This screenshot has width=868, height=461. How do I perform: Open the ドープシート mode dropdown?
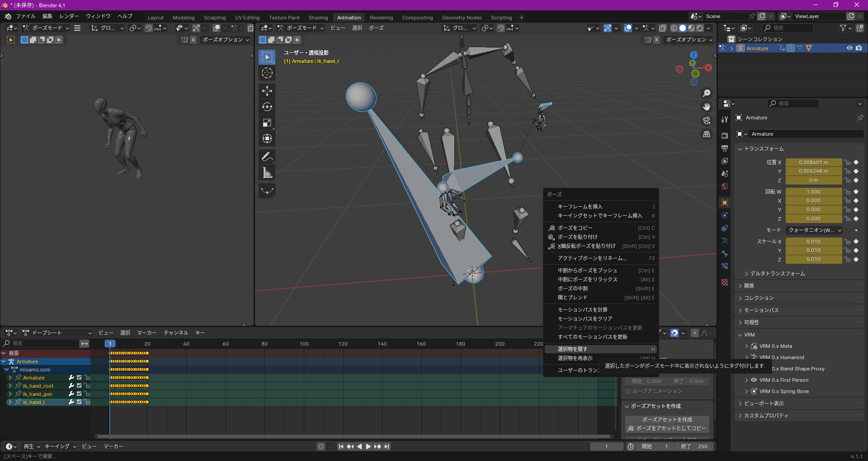[x=57, y=333]
